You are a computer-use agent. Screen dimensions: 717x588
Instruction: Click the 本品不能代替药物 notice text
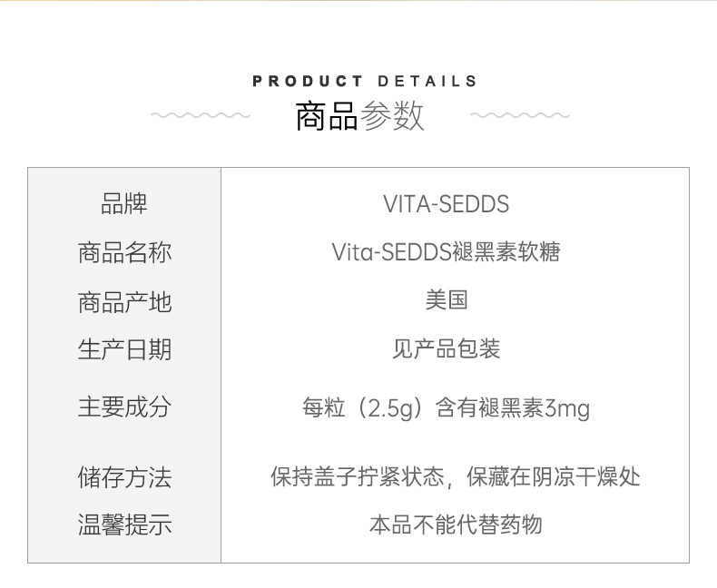tap(455, 524)
